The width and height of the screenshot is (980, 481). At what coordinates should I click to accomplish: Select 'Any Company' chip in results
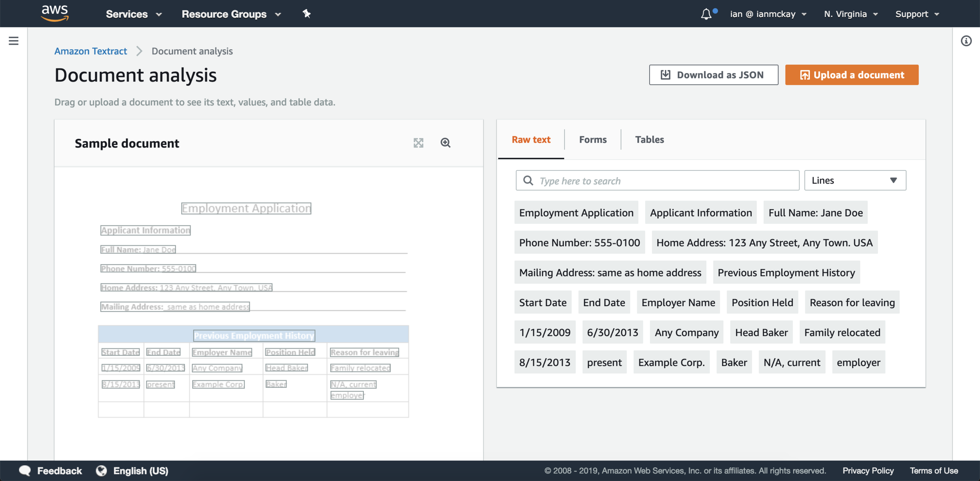pyautogui.click(x=686, y=332)
